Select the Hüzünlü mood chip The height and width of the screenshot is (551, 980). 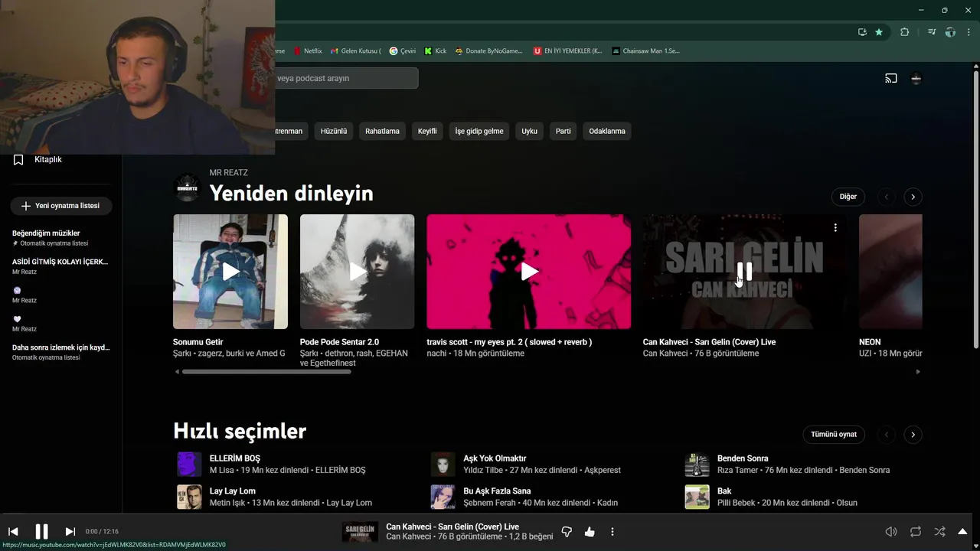click(x=334, y=131)
